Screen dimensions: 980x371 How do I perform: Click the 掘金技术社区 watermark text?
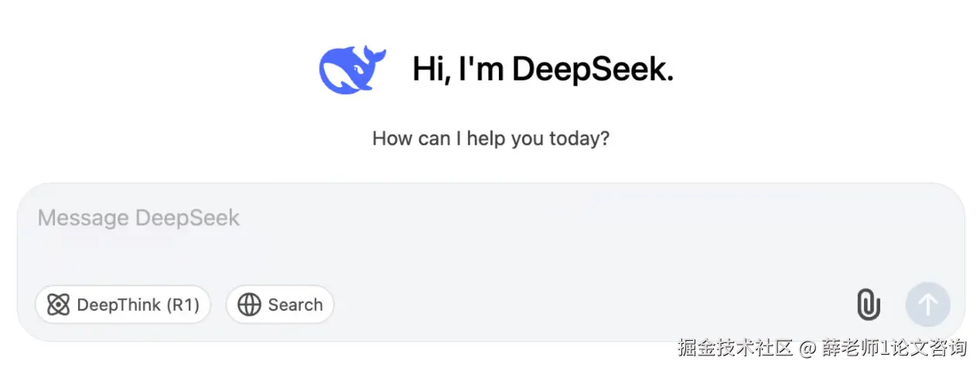(735, 348)
